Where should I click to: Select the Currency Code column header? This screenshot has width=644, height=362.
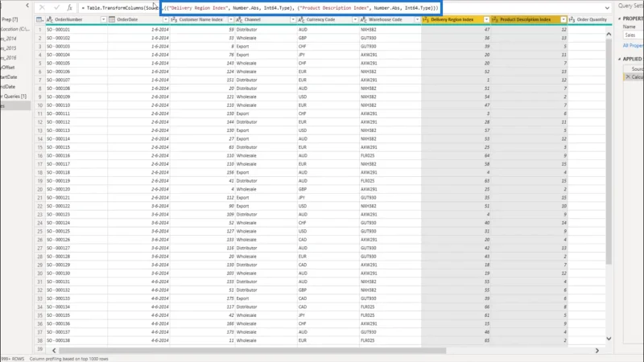tap(320, 19)
